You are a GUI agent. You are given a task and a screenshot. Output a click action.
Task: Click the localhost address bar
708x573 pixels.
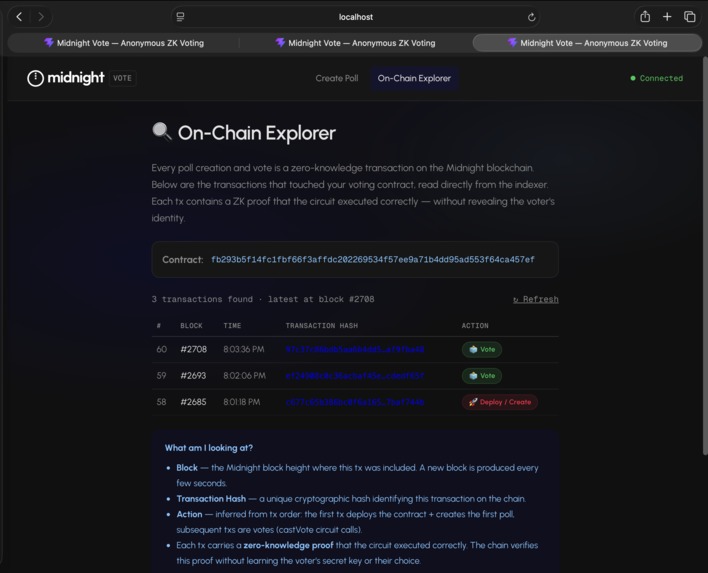[356, 17]
